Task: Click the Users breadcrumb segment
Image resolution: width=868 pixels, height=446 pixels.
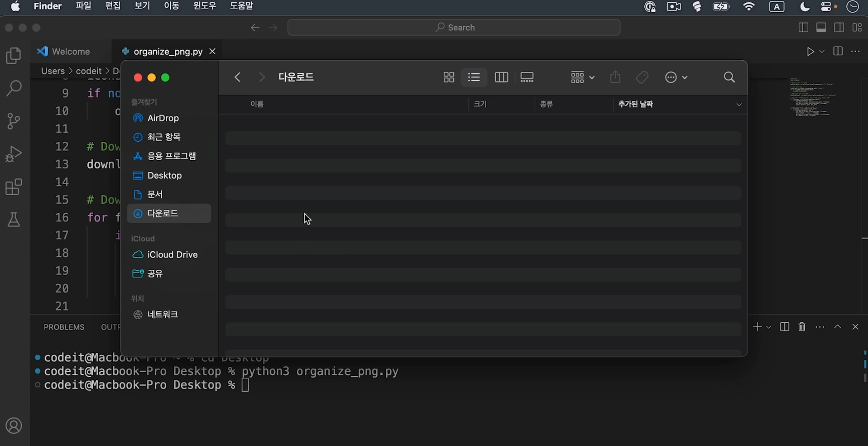Action: pyautogui.click(x=53, y=71)
